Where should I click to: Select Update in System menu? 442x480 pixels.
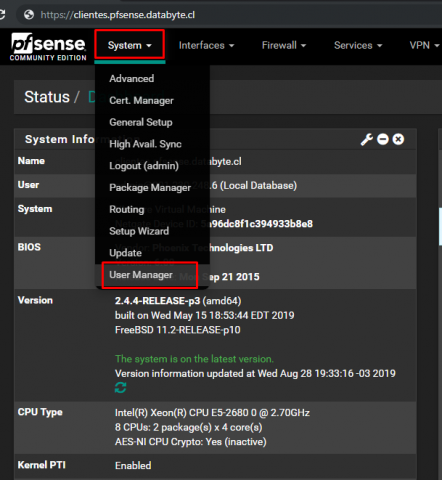[x=125, y=253]
